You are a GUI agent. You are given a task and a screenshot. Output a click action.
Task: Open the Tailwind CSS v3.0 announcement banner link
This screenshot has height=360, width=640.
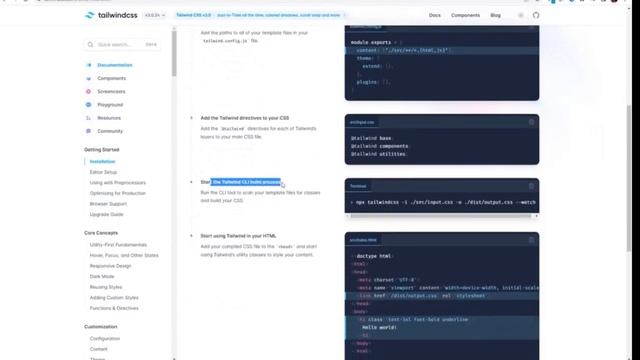click(x=261, y=15)
